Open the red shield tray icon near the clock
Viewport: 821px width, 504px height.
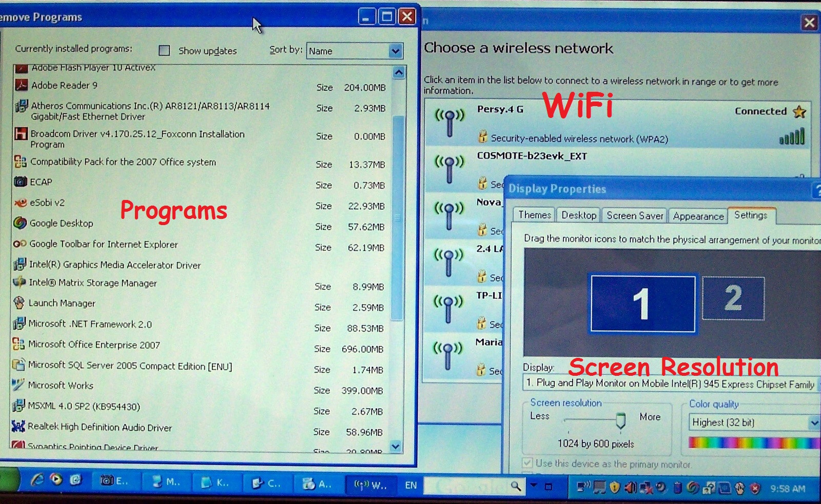755,489
